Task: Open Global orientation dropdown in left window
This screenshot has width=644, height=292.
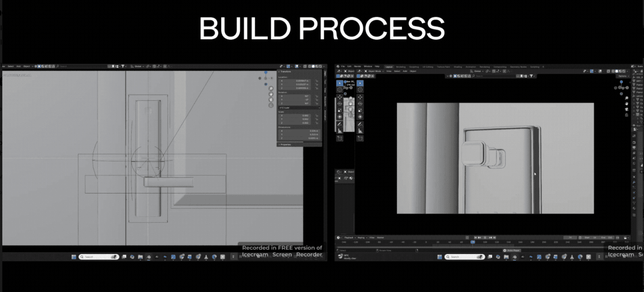Action: pos(138,66)
